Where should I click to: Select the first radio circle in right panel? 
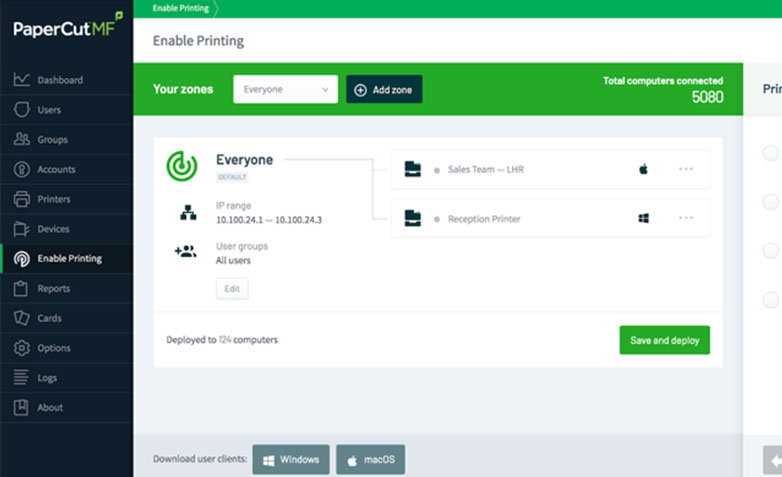[x=771, y=153]
